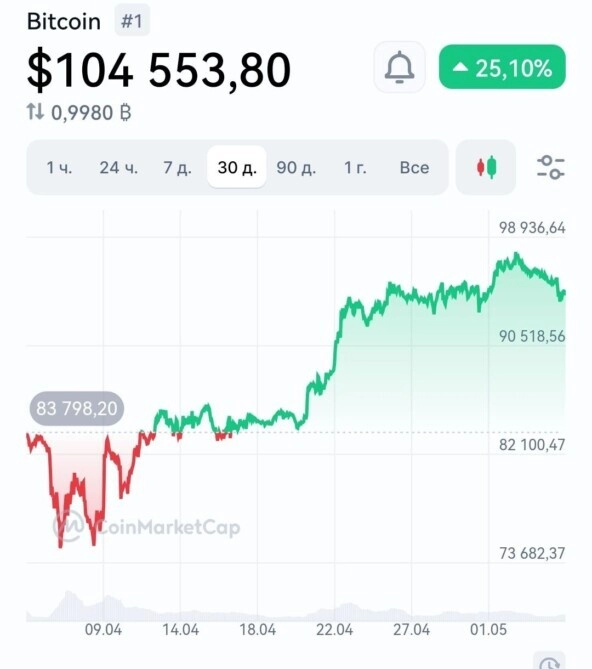Viewport: 592px width, 669px height.
Task: Click the 22.04 date on axis
Action: pos(334,630)
